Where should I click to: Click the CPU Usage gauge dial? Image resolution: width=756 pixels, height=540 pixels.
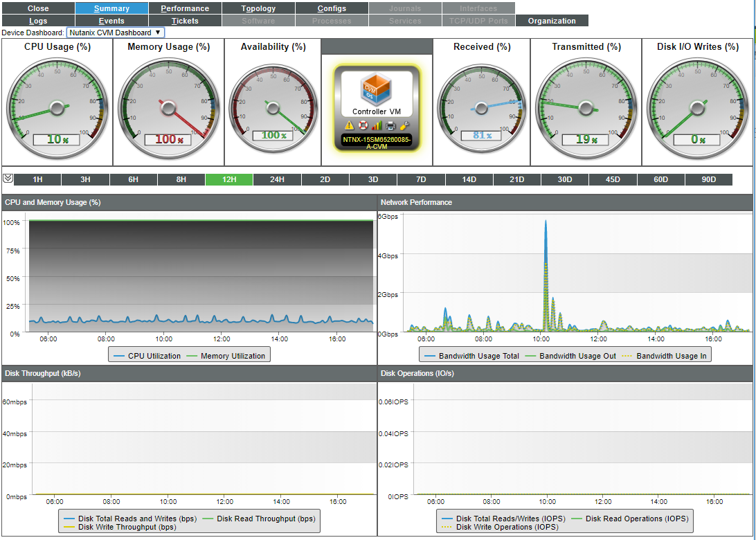tap(57, 108)
